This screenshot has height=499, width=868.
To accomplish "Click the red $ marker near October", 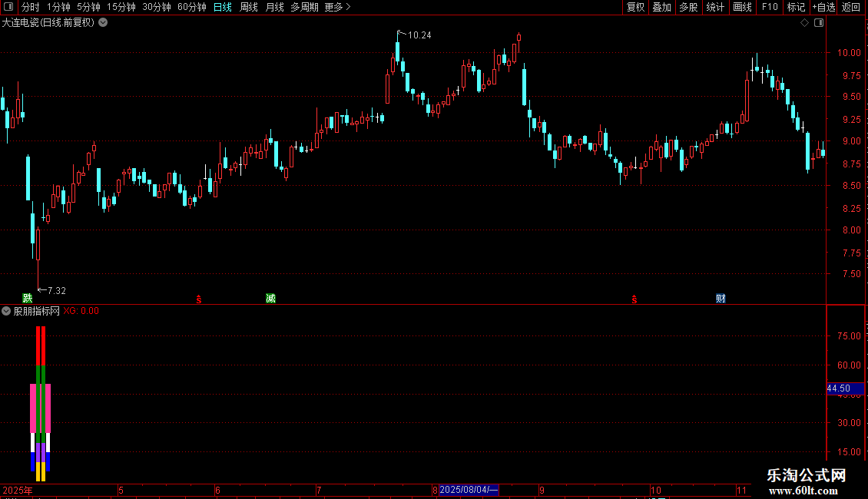I will pos(634,299).
